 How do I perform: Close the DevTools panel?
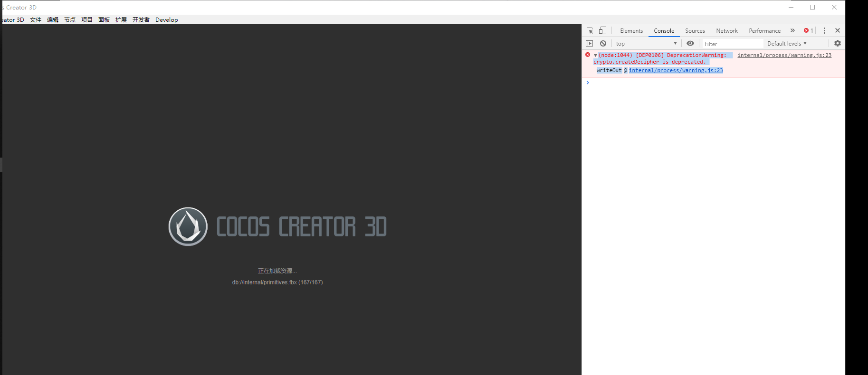coord(838,30)
